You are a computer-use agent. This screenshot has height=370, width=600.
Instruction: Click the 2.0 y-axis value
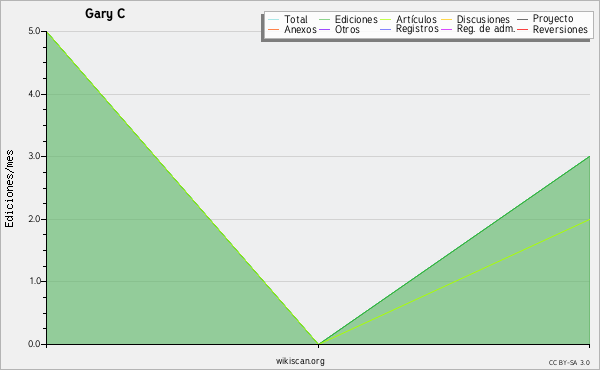click(x=34, y=219)
